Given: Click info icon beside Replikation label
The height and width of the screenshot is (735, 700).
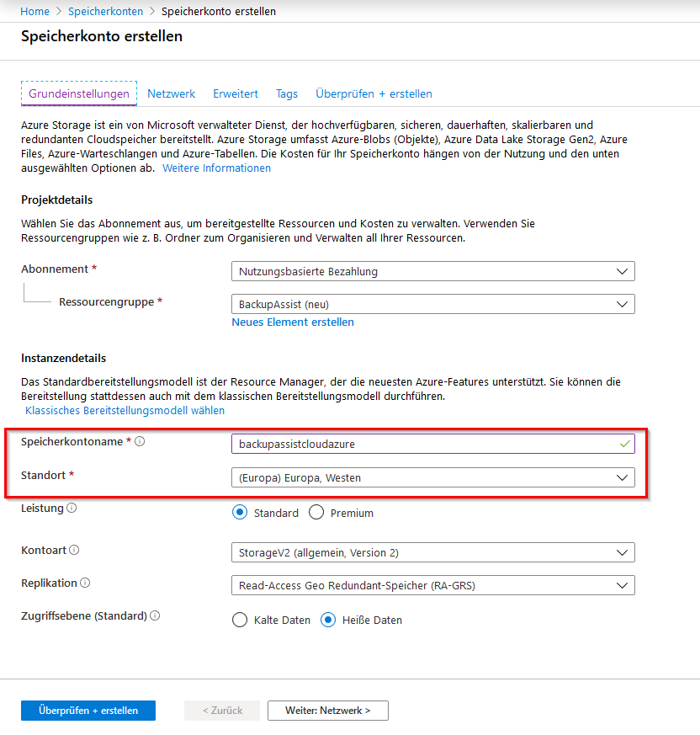Looking at the screenshot, I should pos(85,583).
